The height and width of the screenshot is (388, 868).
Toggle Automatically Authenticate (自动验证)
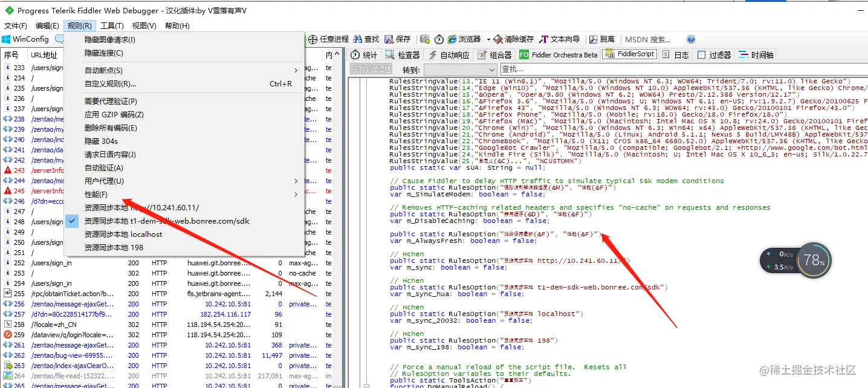pos(184,168)
